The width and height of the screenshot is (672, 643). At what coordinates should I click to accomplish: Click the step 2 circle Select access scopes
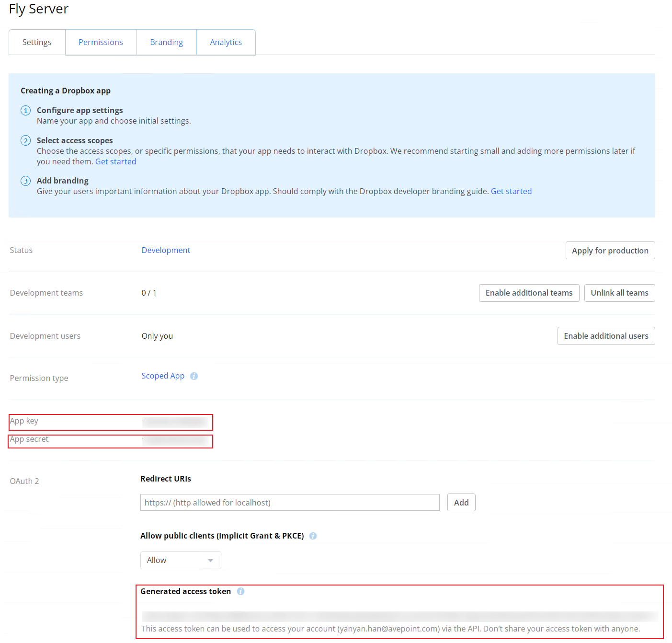pyautogui.click(x=25, y=140)
